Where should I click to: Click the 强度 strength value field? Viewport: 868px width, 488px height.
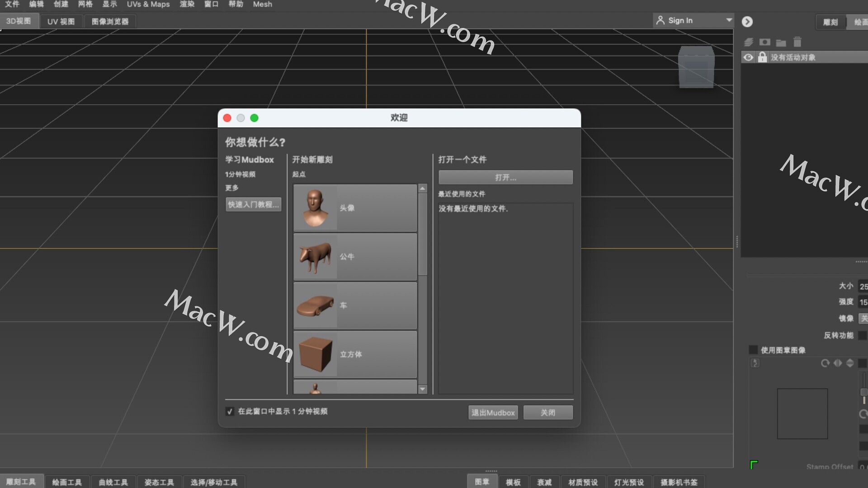click(x=863, y=302)
